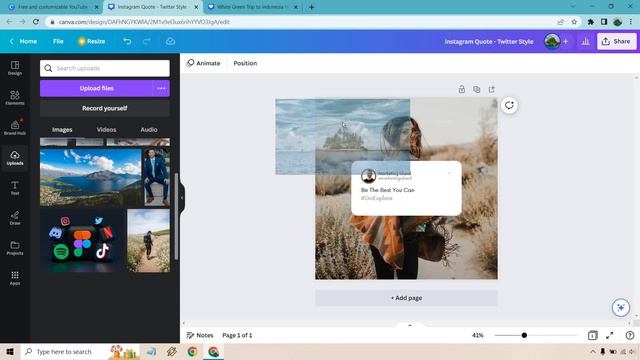The width and height of the screenshot is (640, 360).
Task: Switch to the Videos tab
Action: click(106, 129)
